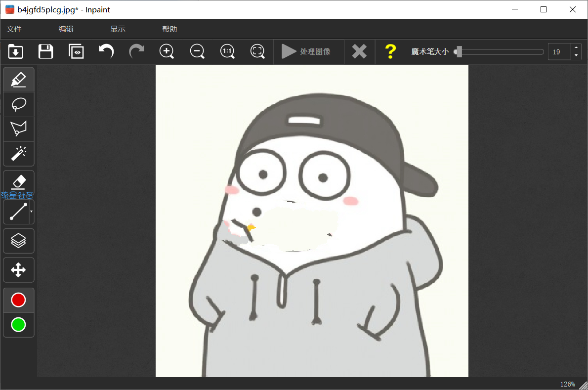This screenshot has width=588, height=390.
Task: Close the Inpaint window
Action: tap(573, 9)
